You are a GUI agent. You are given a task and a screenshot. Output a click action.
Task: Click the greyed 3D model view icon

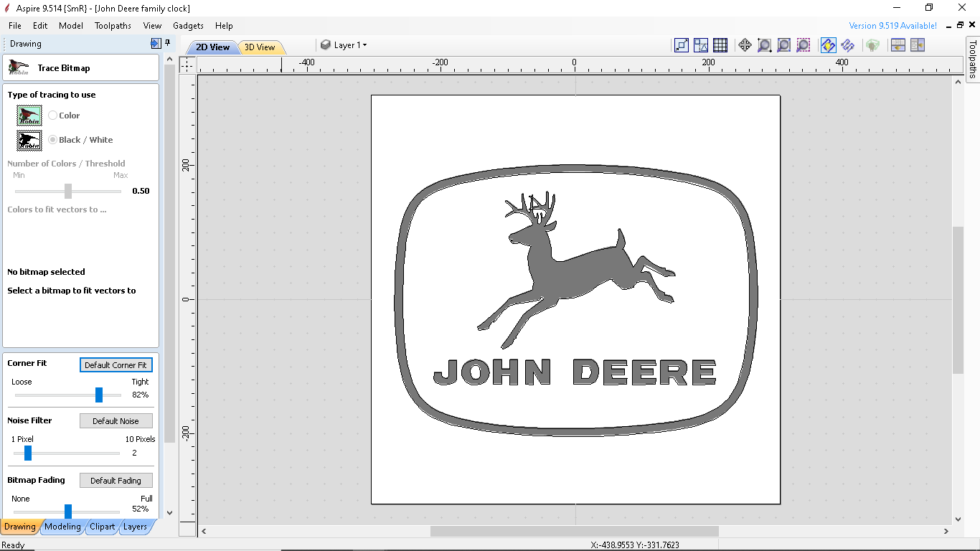pyautogui.click(x=872, y=45)
